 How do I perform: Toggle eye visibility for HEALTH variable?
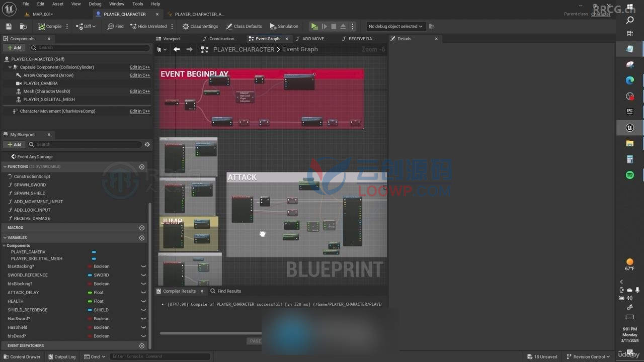click(x=143, y=301)
